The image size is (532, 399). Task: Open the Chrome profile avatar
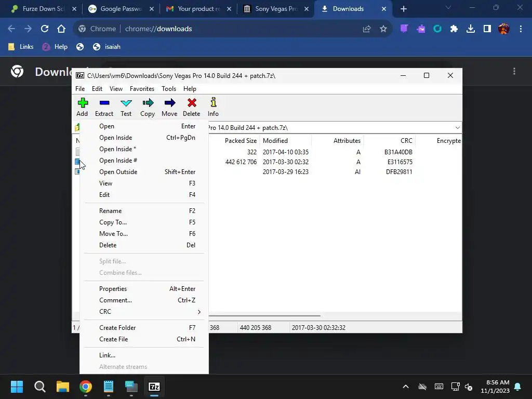coord(504,29)
